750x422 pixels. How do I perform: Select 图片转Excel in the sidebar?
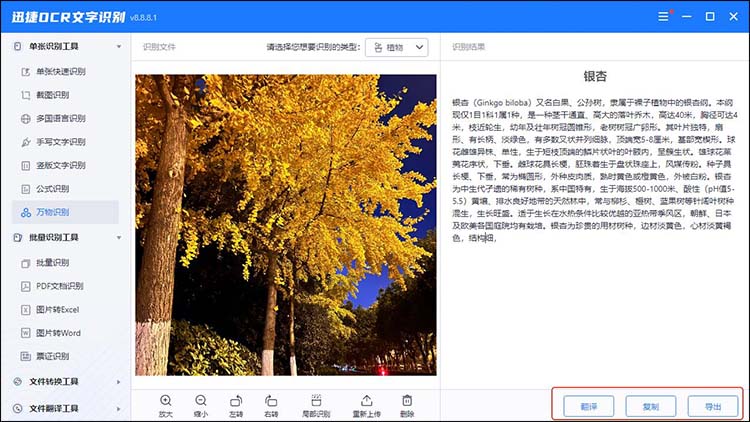pos(56,310)
